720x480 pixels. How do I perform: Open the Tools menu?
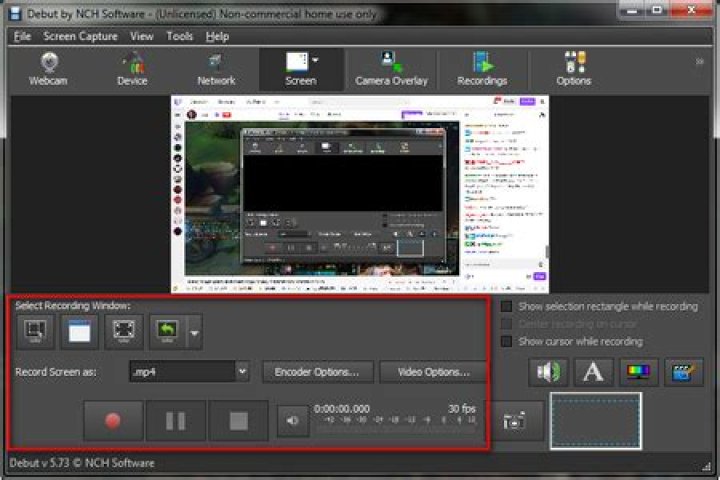point(180,36)
